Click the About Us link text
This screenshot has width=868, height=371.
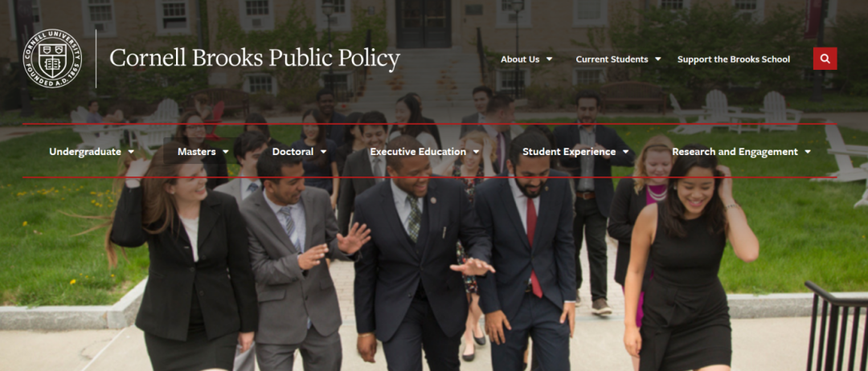pyautogui.click(x=520, y=59)
